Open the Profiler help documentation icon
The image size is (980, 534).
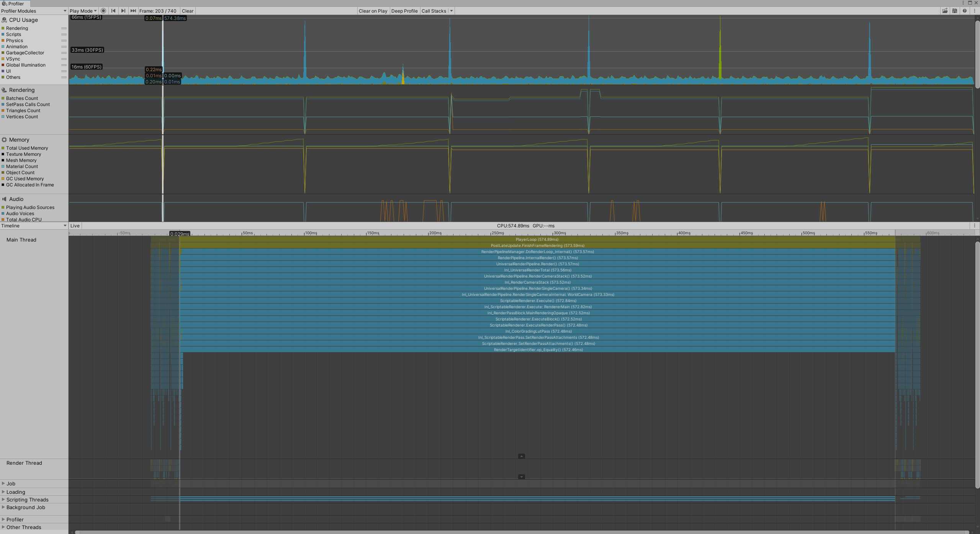coord(964,11)
